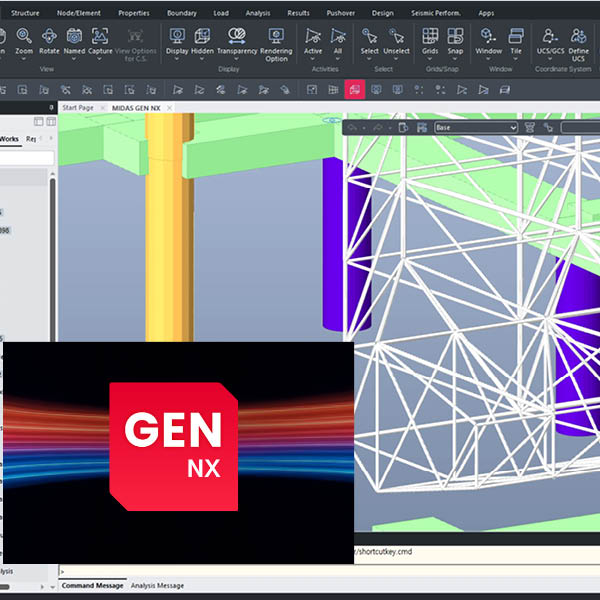Open the Base stage combo box
Screen dimensions: 600x600
click(476, 127)
